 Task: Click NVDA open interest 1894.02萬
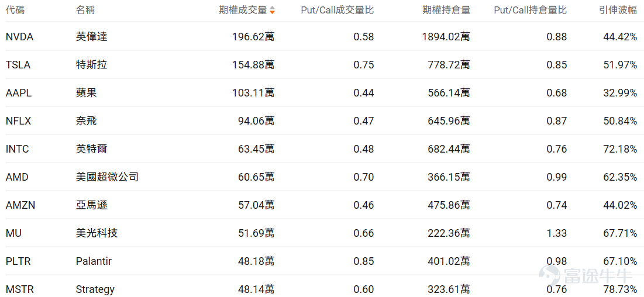point(446,37)
